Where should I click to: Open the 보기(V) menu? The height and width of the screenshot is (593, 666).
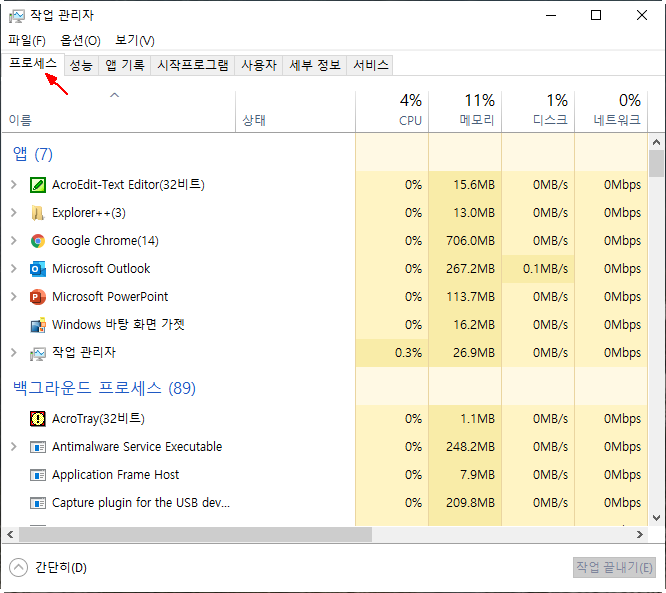coord(135,40)
